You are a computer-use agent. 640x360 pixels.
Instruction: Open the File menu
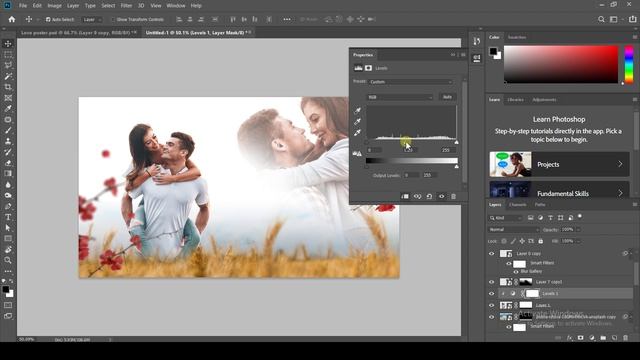(x=23, y=6)
